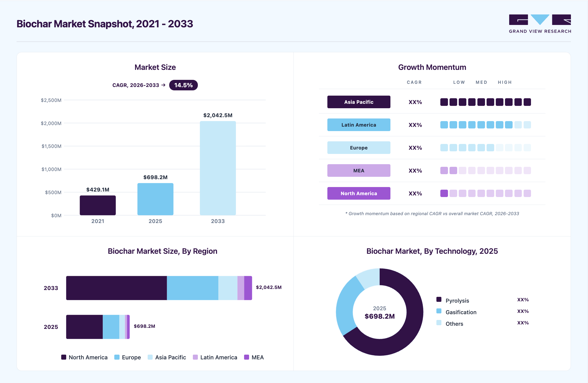Click the XX% value beside Others
The height and width of the screenshot is (383, 588).
pyautogui.click(x=523, y=323)
